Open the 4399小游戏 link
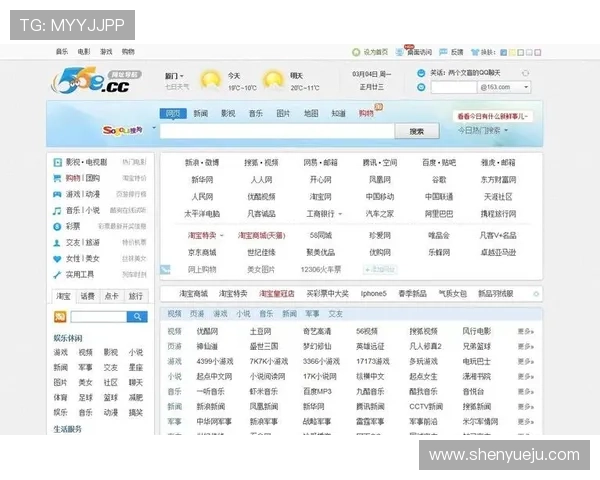600x480 pixels. (215, 361)
